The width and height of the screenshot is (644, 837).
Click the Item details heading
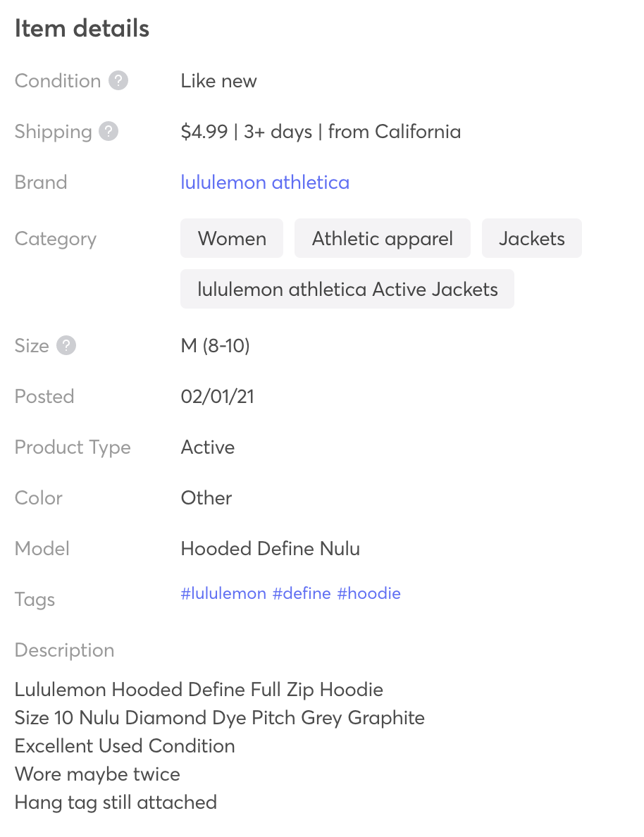[x=82, y=28]
